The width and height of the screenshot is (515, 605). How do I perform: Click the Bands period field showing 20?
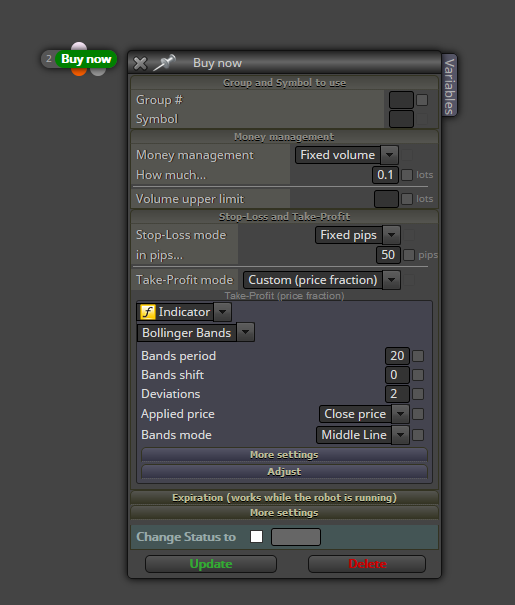coord(397,356)
